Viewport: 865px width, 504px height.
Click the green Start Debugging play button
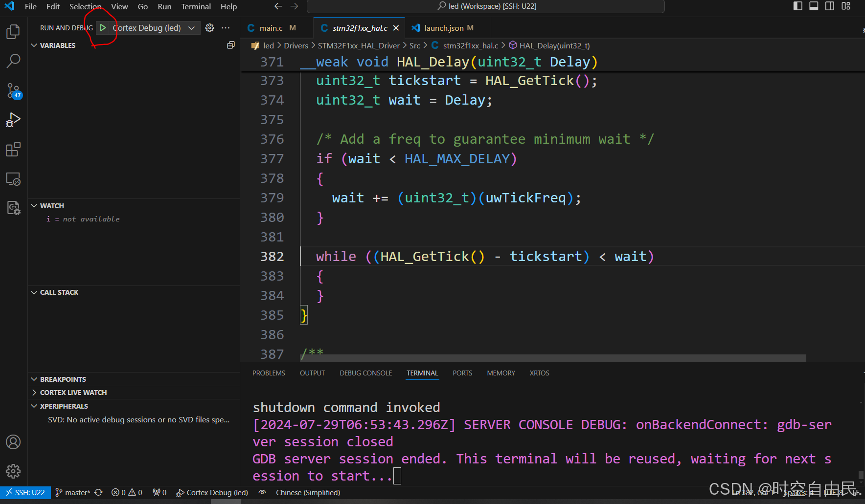point(103,28)
